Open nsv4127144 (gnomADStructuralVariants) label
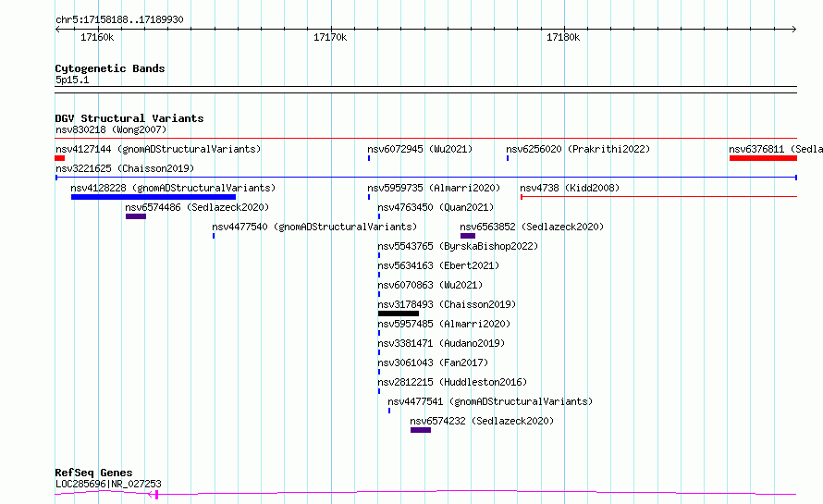The height and width of the screenshot is (504, 823). (158, 149)
